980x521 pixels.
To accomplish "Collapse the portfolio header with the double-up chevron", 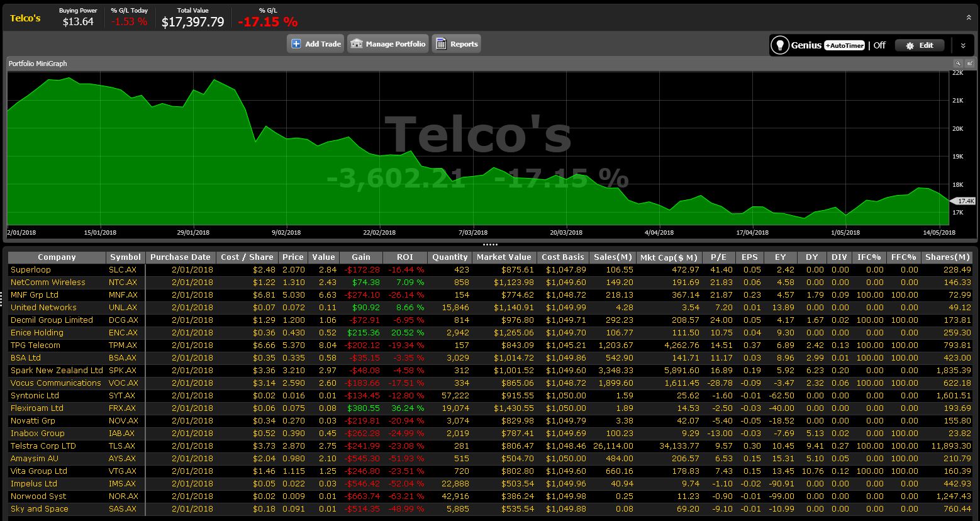I will point(969,18).
